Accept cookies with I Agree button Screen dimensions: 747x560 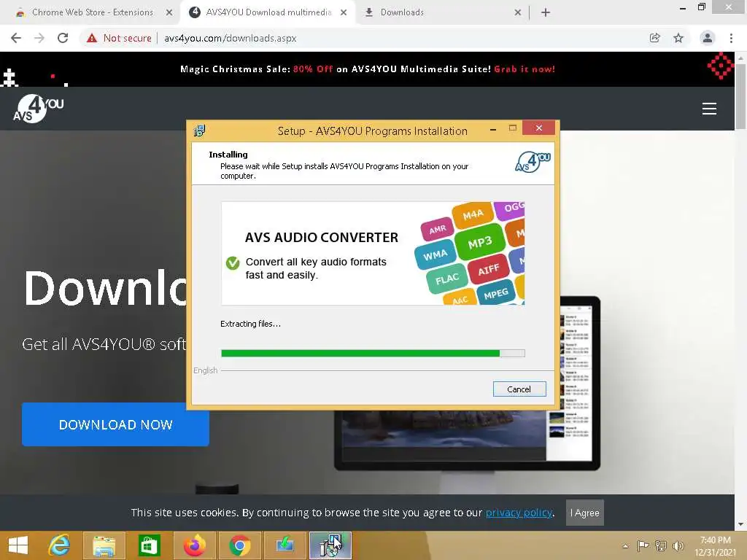(x=584, y=513)
